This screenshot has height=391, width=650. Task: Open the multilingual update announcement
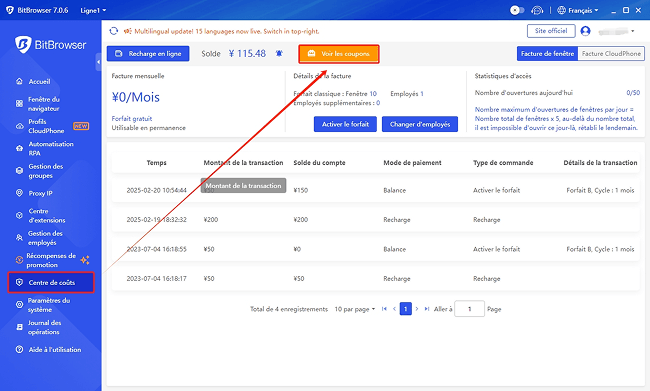227,31
